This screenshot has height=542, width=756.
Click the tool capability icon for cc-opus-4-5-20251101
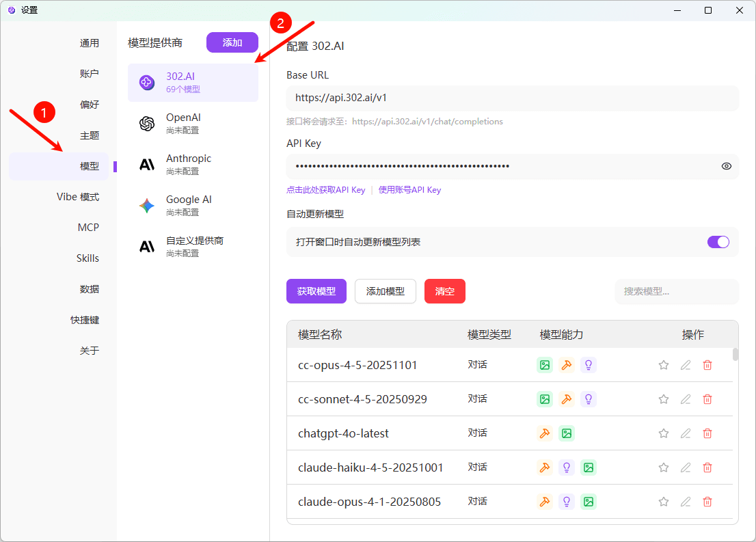tap(567, 365)
